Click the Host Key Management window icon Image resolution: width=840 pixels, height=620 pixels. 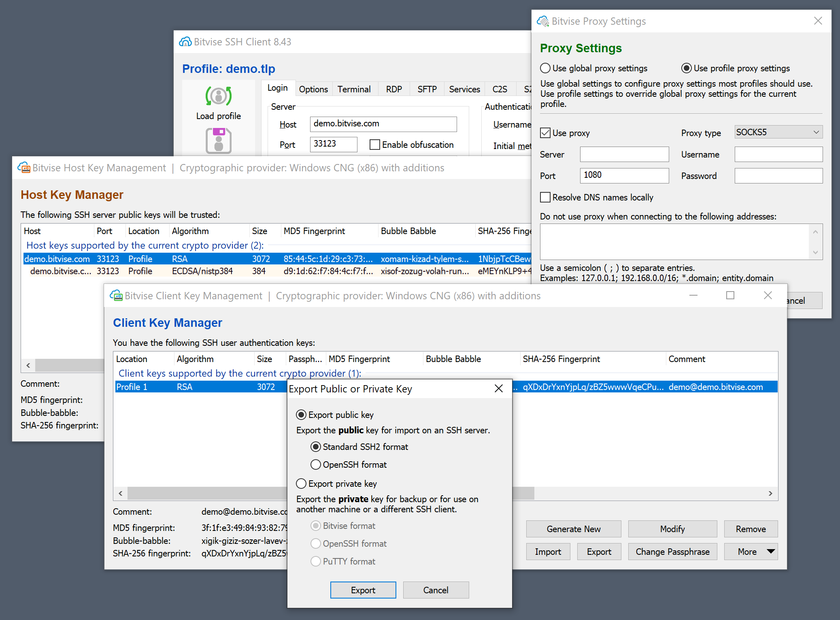(24, 168)
